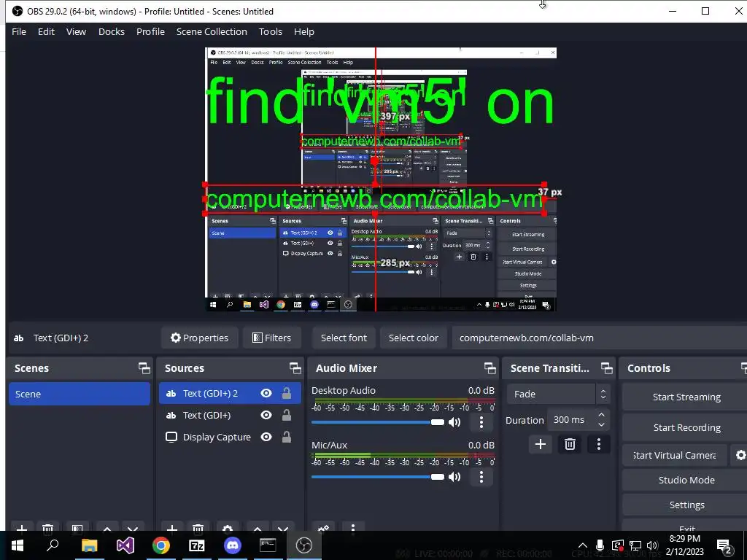This screenshot has height=560, width=747.
Task: Adjust the Mic/Aux volume slider
Action: point(378,477)
